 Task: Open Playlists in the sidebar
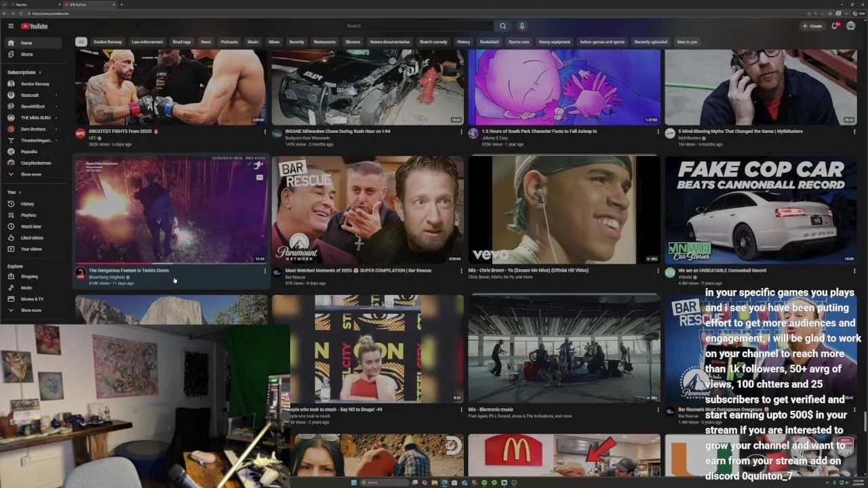point(34,216)
